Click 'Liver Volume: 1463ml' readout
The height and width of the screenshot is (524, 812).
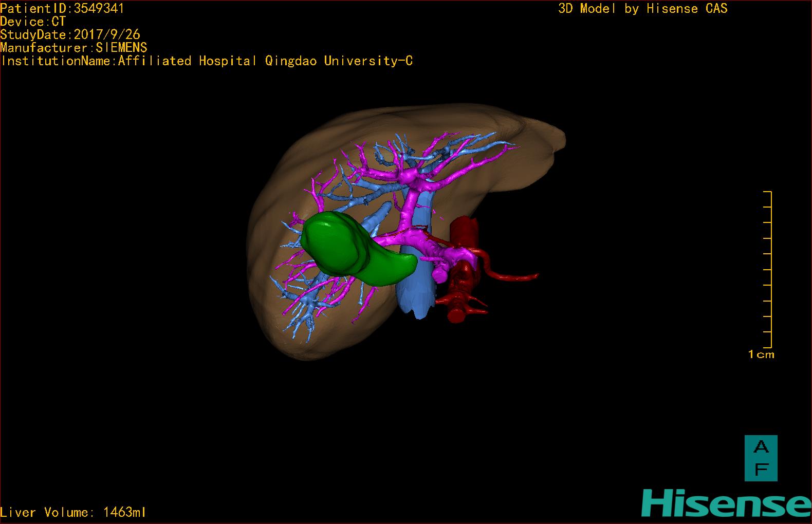(x=73, y=512)
